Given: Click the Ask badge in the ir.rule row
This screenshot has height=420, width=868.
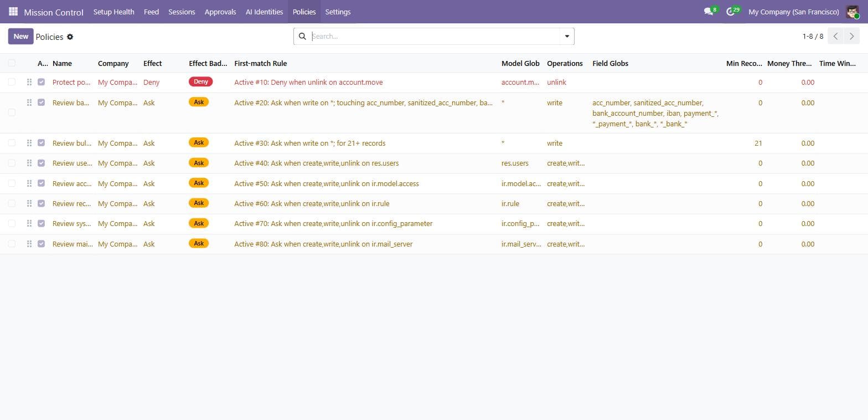Looking at the screenshot, I should (x=199, y=203).
